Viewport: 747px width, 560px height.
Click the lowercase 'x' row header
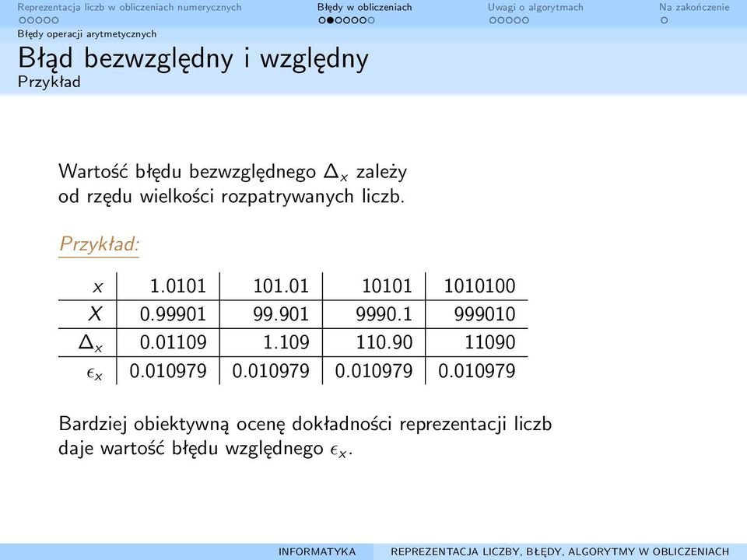coord(98,287)
